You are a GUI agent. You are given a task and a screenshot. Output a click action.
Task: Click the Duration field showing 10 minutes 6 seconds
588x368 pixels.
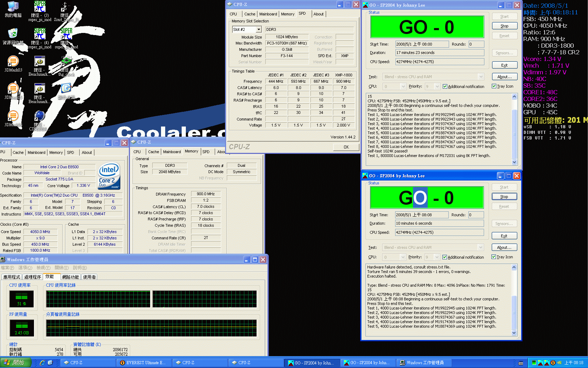439,223
